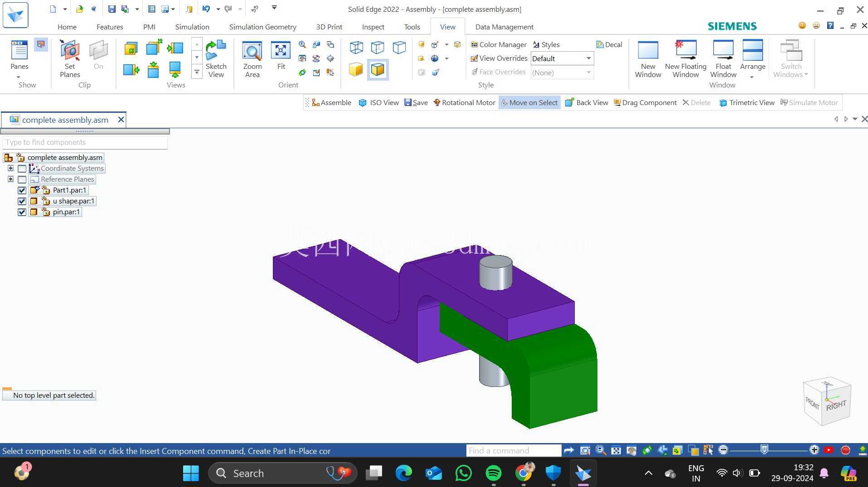Start the Rotational Motor command

[464, 103]
